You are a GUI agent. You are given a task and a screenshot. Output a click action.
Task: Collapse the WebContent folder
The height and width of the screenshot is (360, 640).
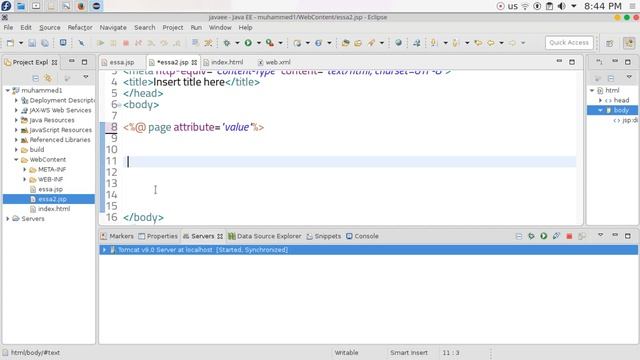tap(16, 160)
